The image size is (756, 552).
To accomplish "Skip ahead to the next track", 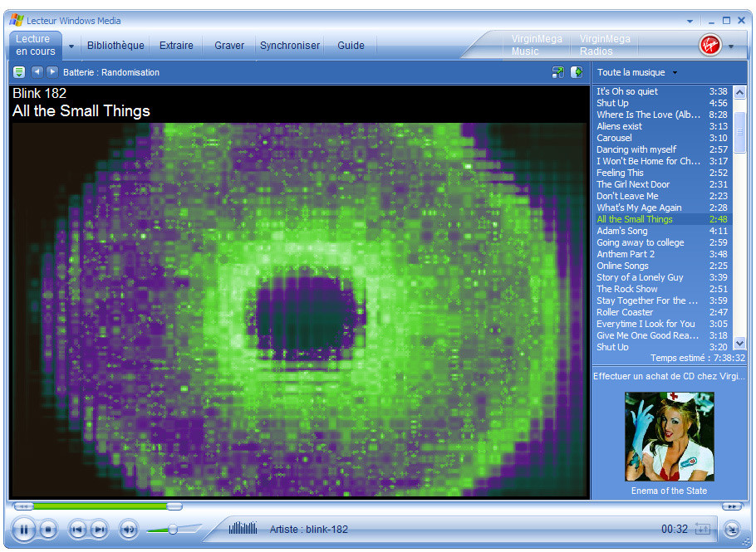I will click(x=99, y=529).
